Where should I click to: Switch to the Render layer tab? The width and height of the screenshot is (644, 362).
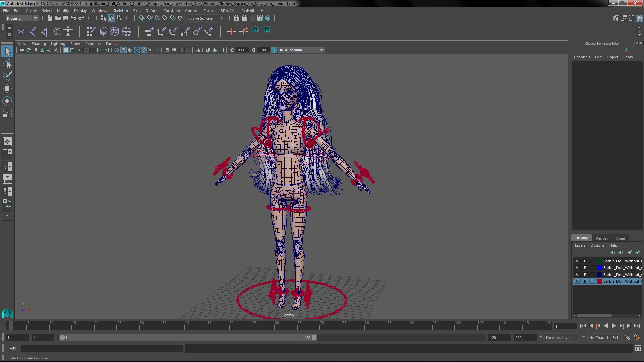(602, 238)
